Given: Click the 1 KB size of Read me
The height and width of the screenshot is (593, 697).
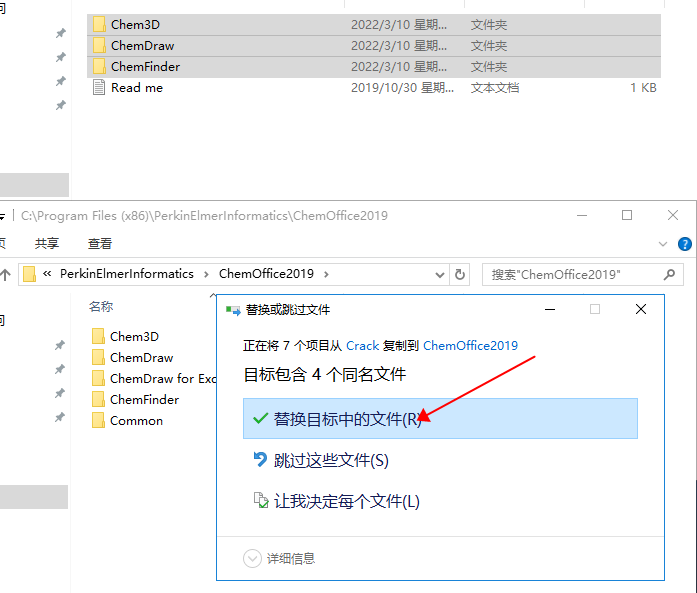Looking at the screenshot, I should click(x=643, y=88).
